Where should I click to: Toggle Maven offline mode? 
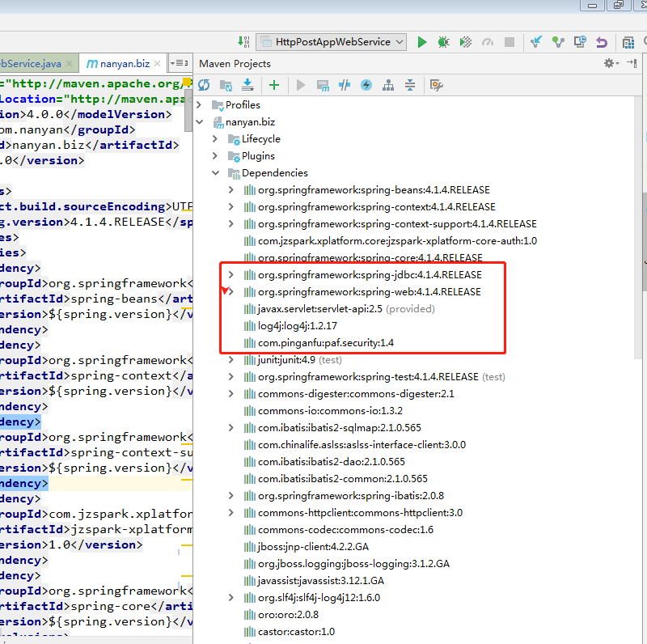[345, 85]
